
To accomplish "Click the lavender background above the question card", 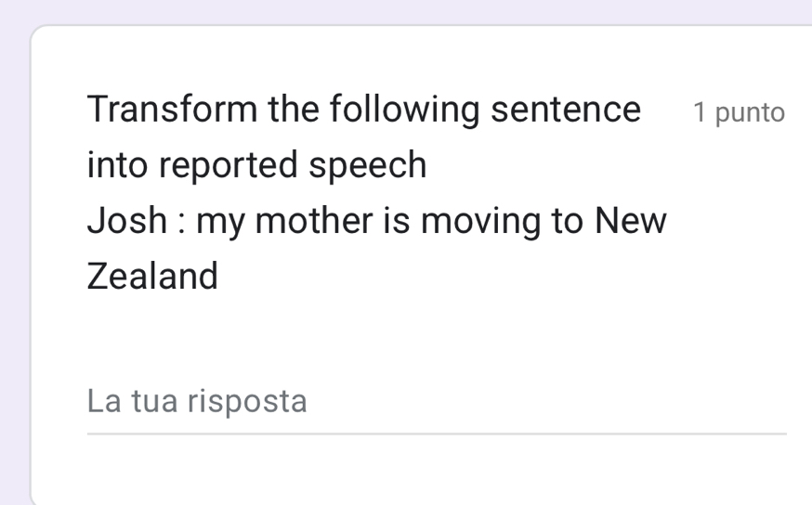I will (x=406, y=11).
